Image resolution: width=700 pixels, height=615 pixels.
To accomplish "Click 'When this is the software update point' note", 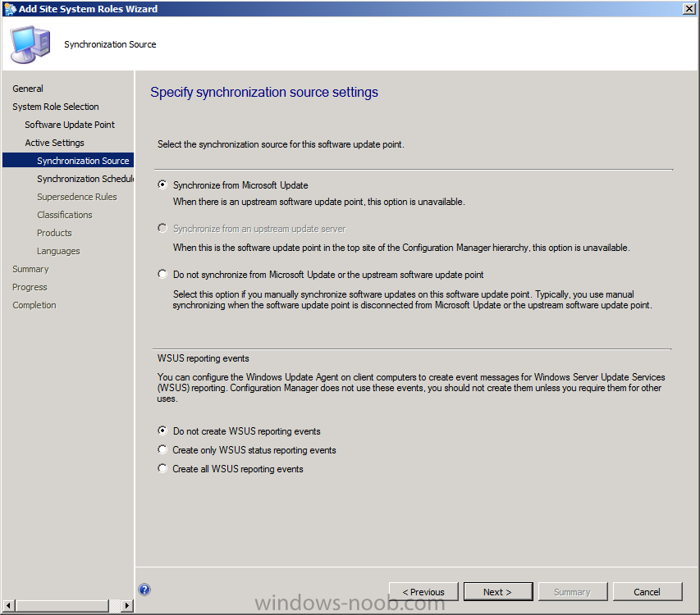I will [401, 248].
